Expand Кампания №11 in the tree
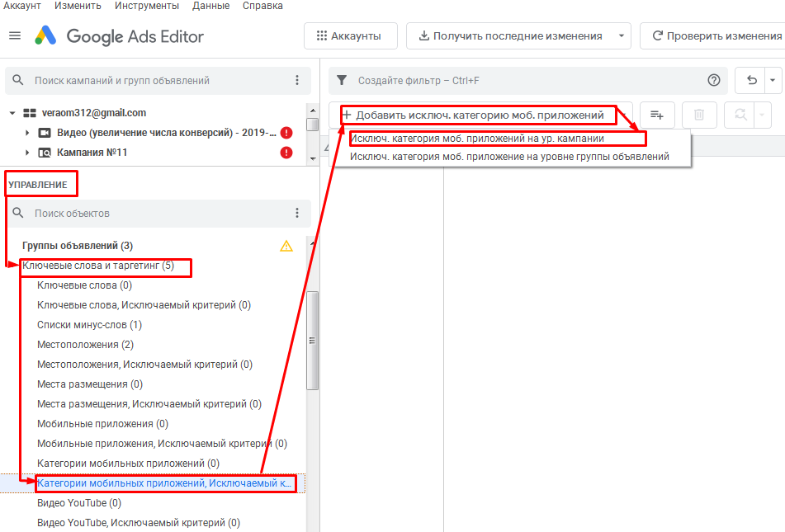Screen dimensions: 785x532 [x=27, y=152]
